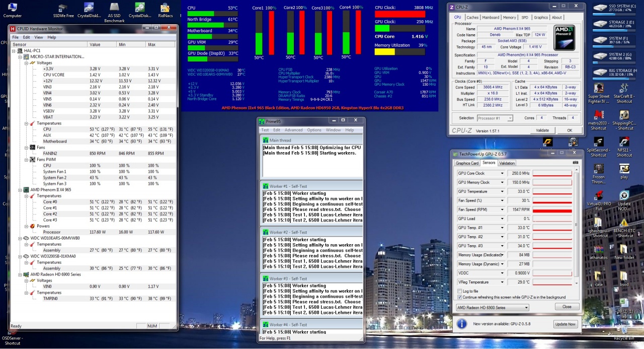Open the VReg Temperature sensor dropdown

click(502, 282)
